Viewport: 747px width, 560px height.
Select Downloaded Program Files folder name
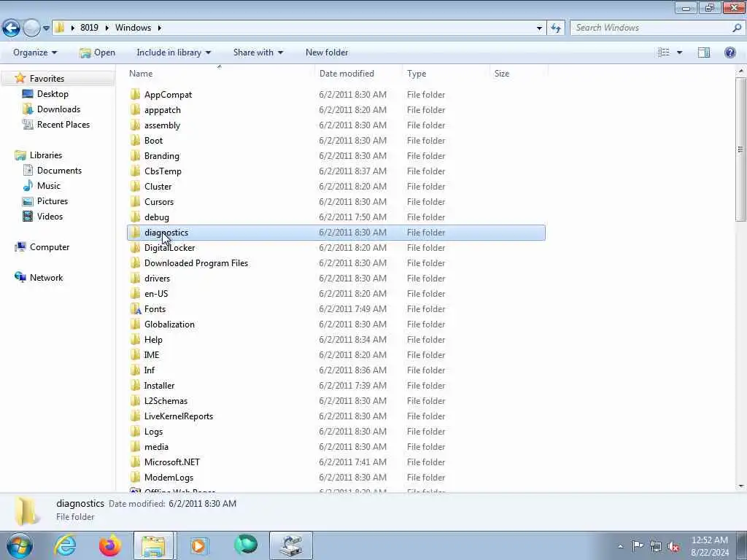(x=196, y=262)
